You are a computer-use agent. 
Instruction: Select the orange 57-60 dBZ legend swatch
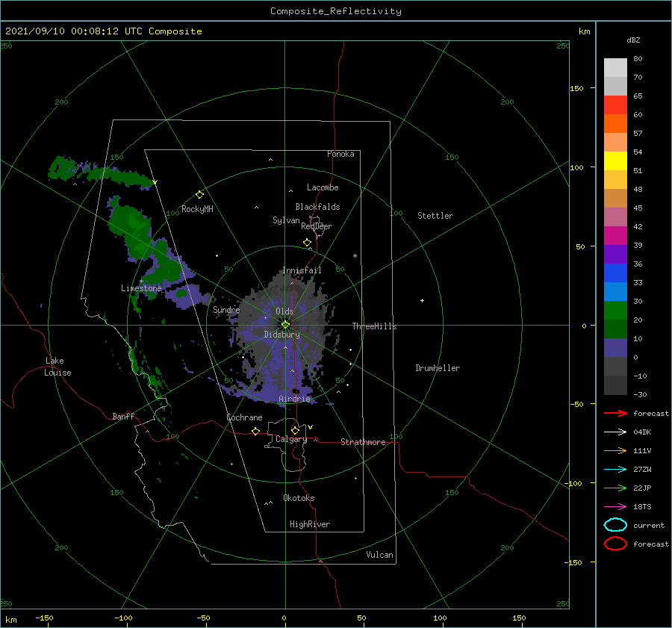pyautogui.click(x=615, y=123)
